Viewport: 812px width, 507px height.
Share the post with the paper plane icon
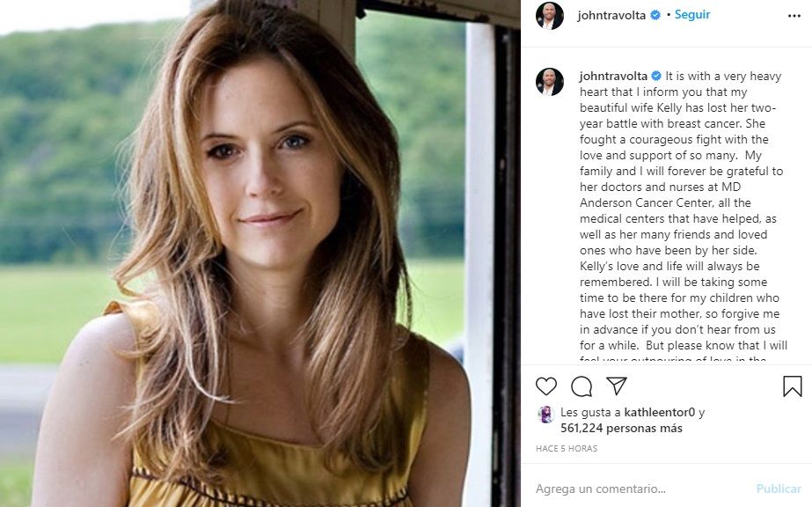pyautogui.click(x=617, y=386)
